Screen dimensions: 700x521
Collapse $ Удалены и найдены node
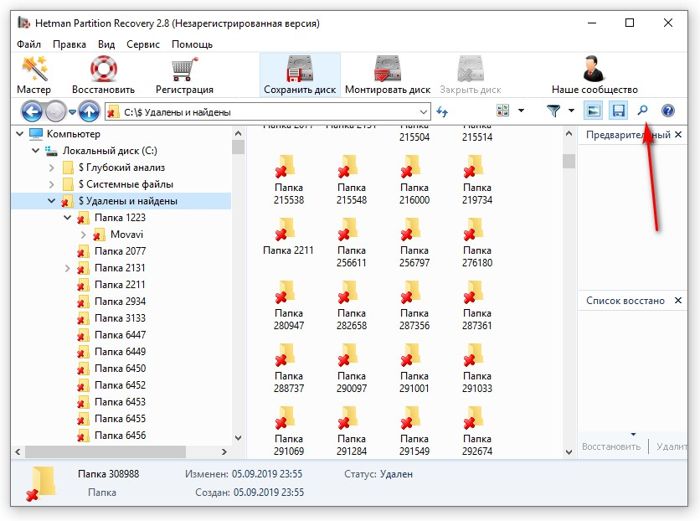pyautogui.click(x=51, y=201)
